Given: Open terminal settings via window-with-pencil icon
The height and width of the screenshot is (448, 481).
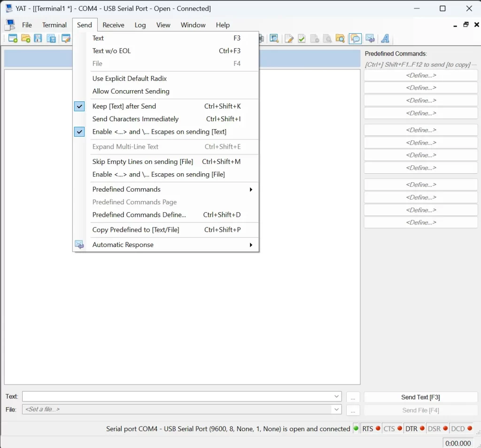Looking at the screenshot, I should tap(66, 39).
